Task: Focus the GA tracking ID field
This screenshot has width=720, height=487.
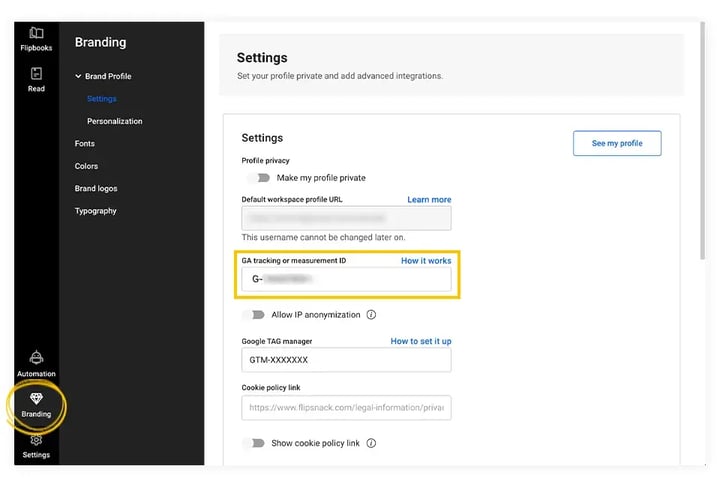Action: tap(346, 279)
